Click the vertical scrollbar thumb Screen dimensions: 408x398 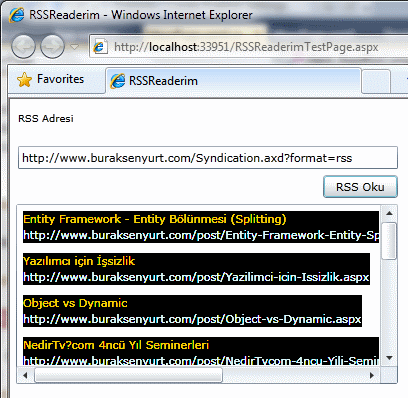click(389, 241)
